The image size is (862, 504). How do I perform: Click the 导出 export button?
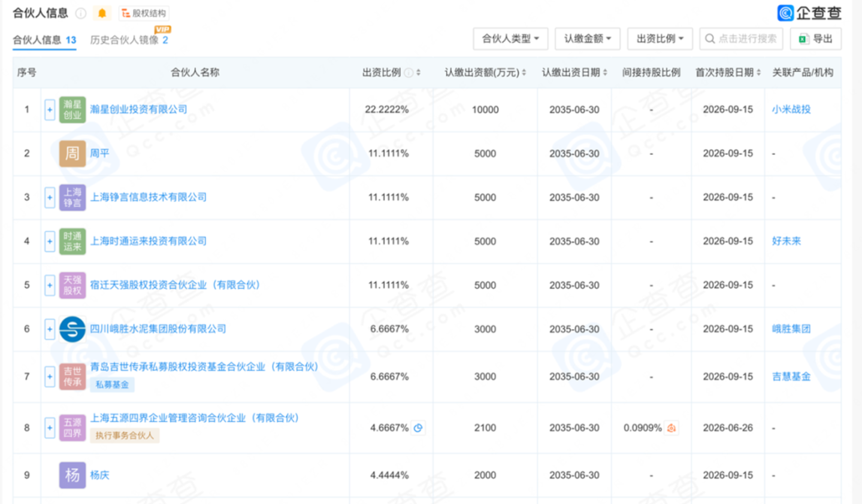(x=815, y=39)
